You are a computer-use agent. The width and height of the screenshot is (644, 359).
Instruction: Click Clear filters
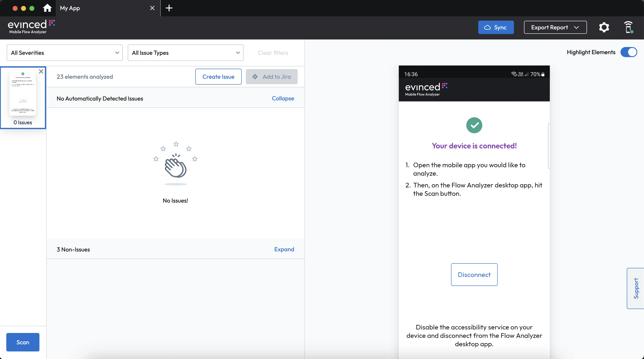point(273,53)
